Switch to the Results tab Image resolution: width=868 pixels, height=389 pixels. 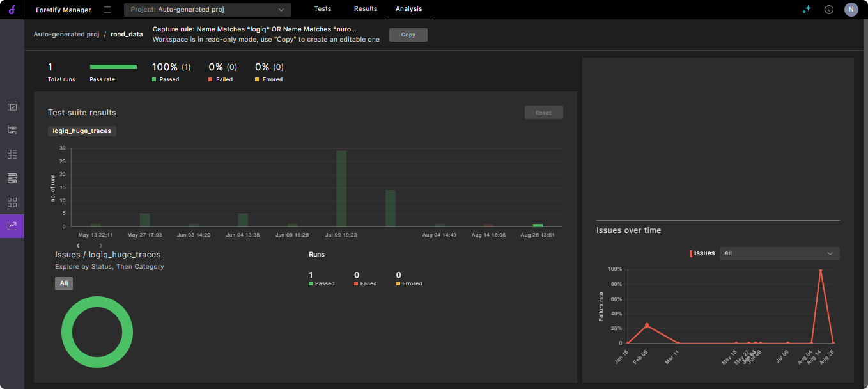(x=366, y=9)
